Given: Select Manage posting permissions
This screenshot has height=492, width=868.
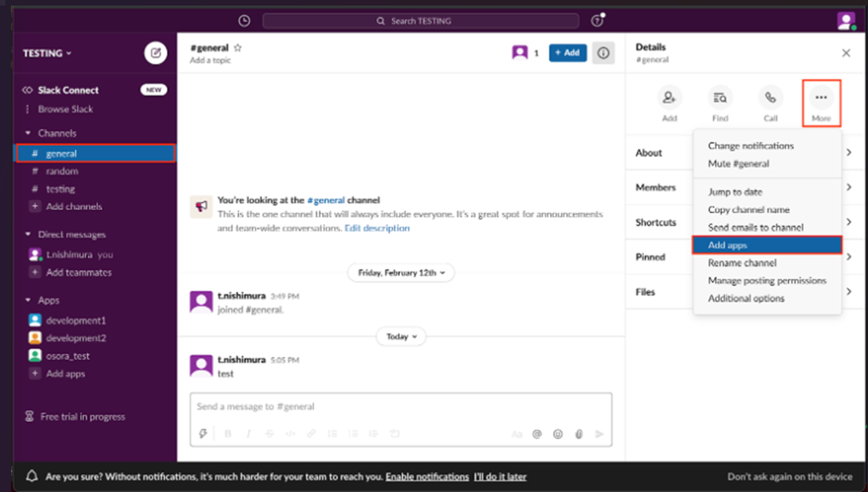Looking at the screenshot, I should (767, 281).
